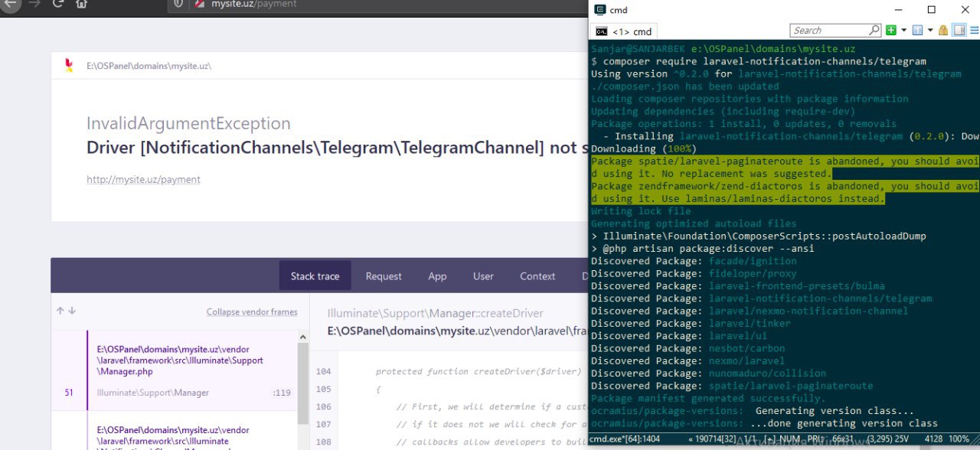Jump to previous stack frame arrow
This screenshot has height=450, width=980.
pos(60,311)
